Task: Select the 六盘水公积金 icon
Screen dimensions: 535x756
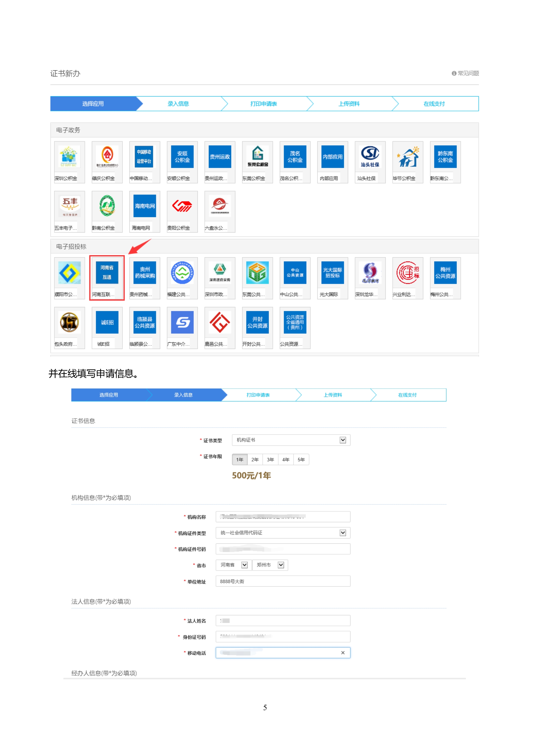Action: tap(220, 212)
